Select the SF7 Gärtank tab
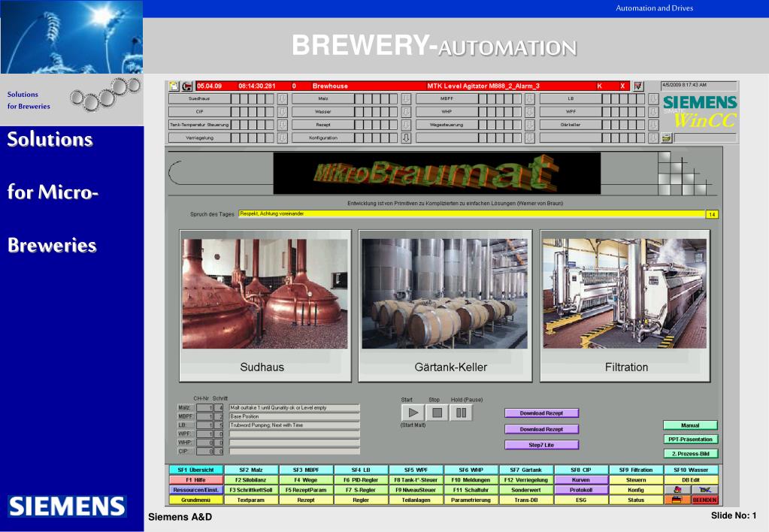Image resolution: width=769 pixels, height=532 pixels. (x=525, y=470)
